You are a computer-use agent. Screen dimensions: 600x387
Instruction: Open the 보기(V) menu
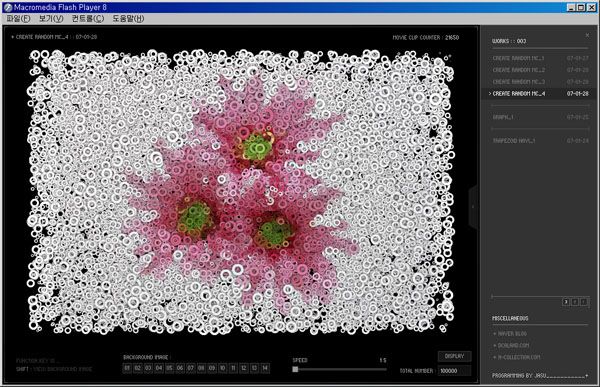(x=51, y=18)
